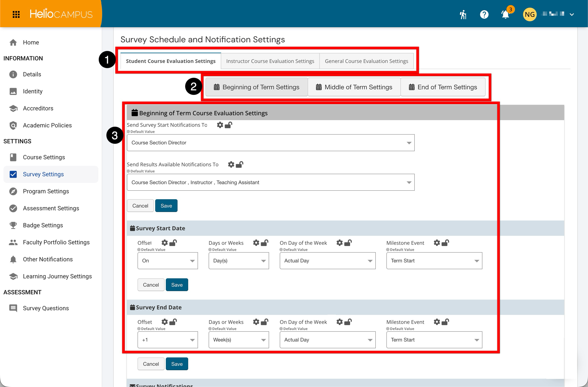Open the Week(s) dropdown under Survey End Date
The width and height of the screenshot is (588, 387).
pos(239,340)
